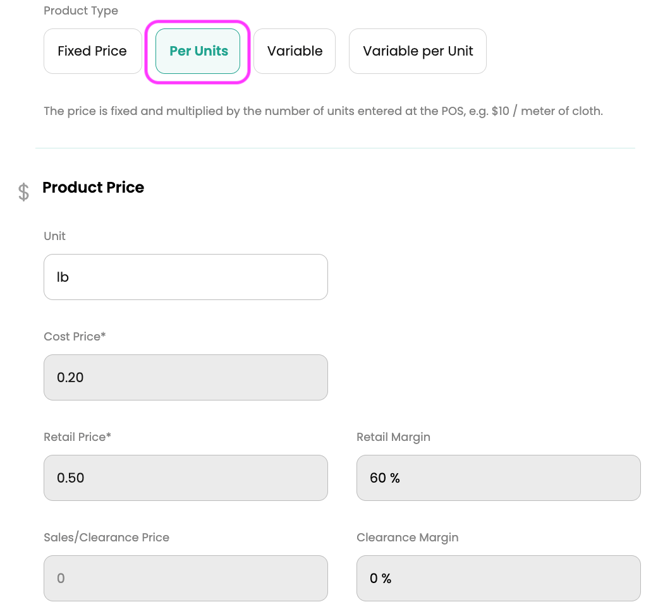Click the Retail Price field showing 0.50
This screenshot has height=614, width=670.
tap(185, 478)
